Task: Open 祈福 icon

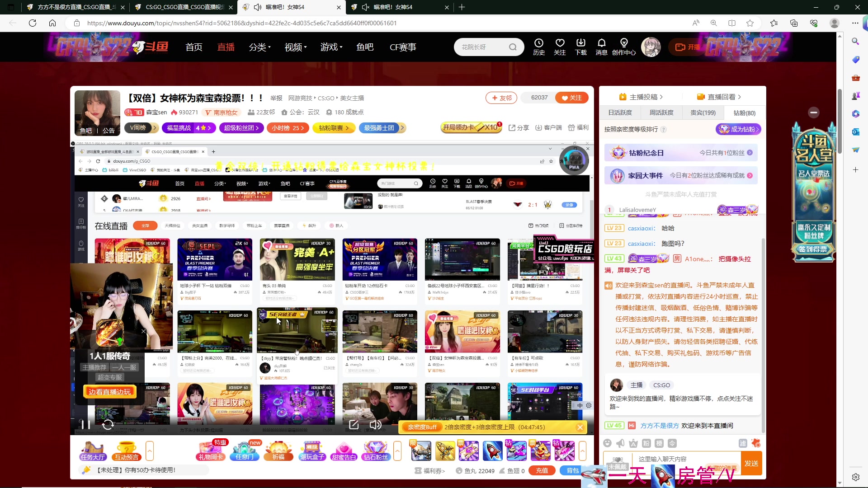Action: [x=278, y=451]
